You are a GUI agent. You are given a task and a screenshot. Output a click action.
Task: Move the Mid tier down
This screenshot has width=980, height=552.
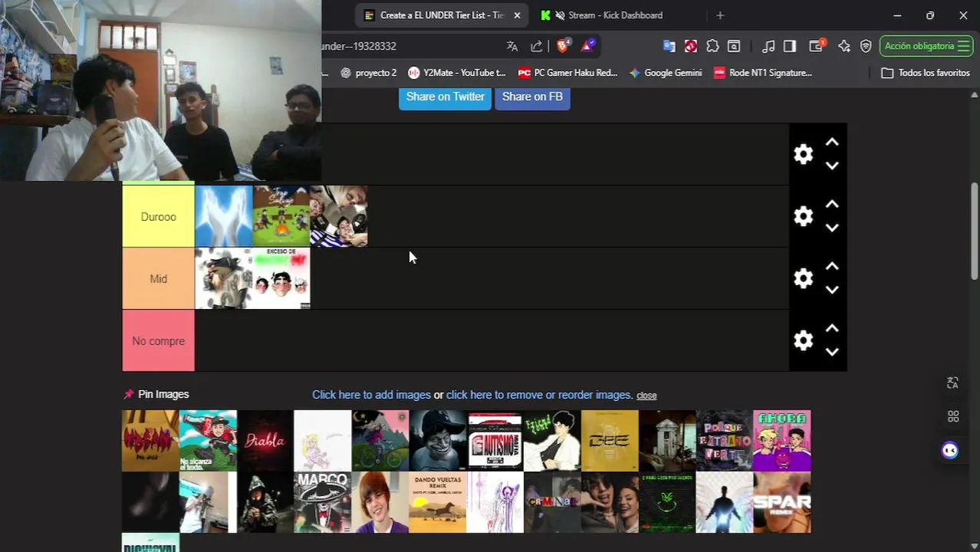point(832,290)
